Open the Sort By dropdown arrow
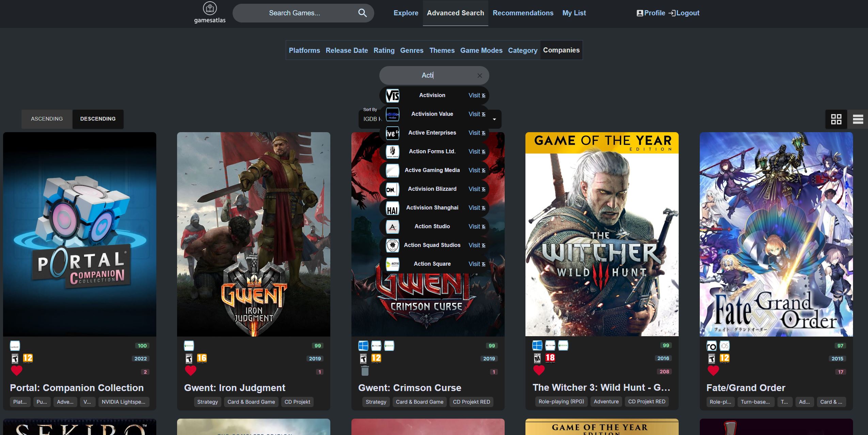 coord(494,119)
